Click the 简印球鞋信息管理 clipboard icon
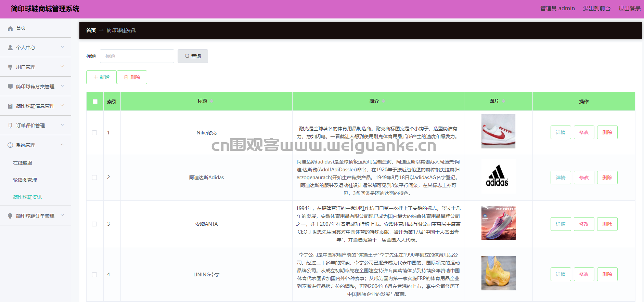The height and width of the screenshot is (302, 644). click(10, 106)
